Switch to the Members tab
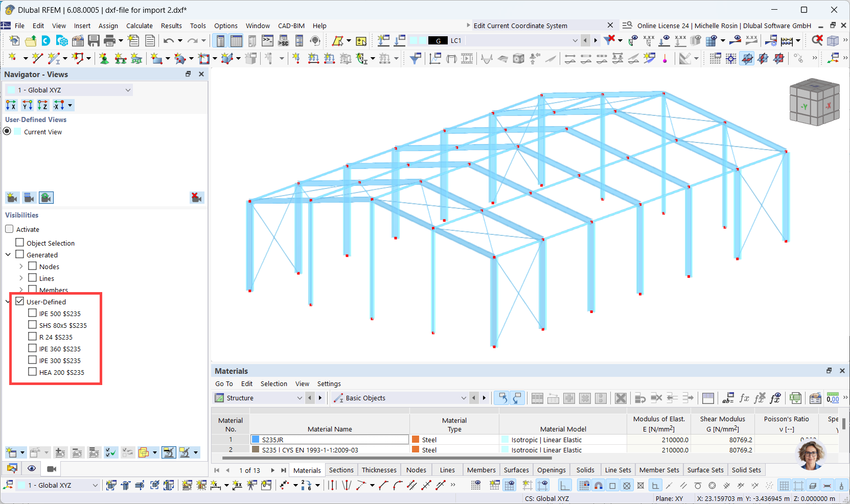The height and width of the screenshot is (504, 850). coord(481,470)
